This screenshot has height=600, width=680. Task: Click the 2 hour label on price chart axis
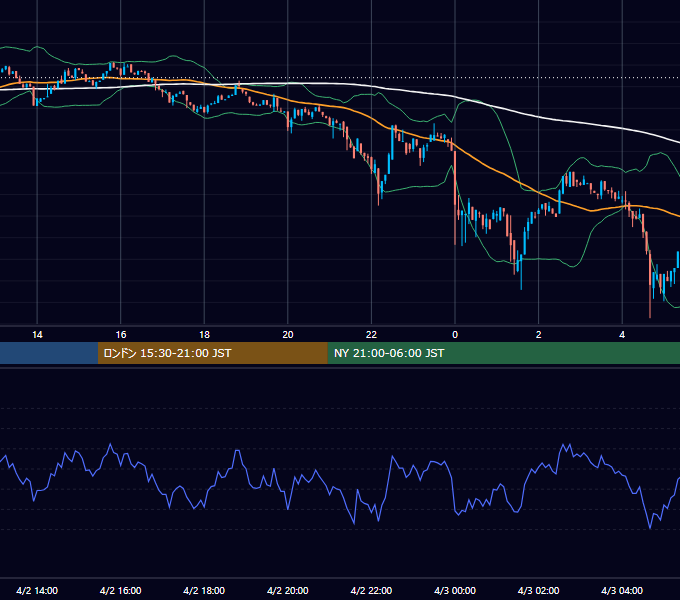click(x=539, y=335)
